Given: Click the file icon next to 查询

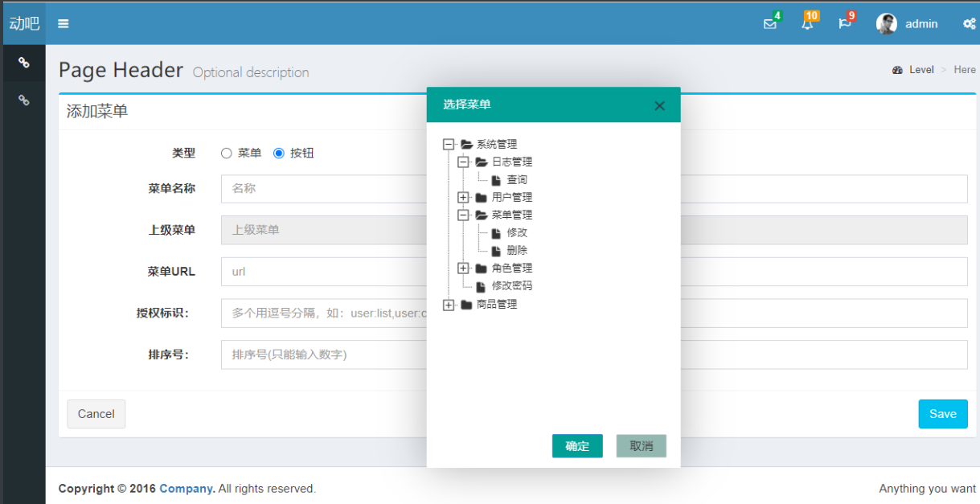Looking at the screenshot, I should 497,180.
